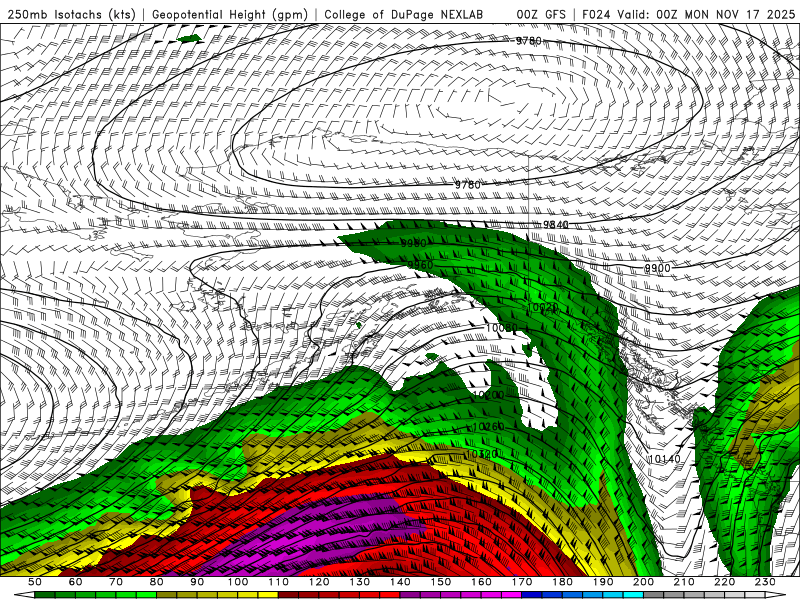Click the 80 value on the legend scale
The width and height of the screenshot is (800, 600).
point(156,582)
